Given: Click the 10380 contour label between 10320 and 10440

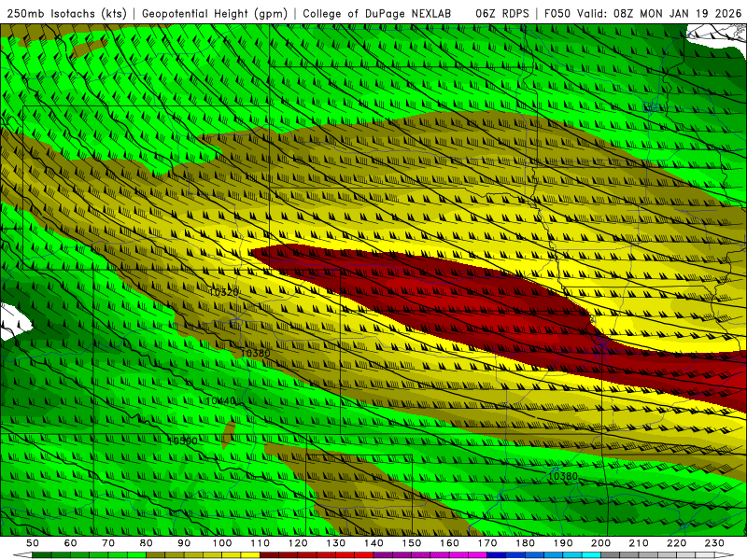Looking at the screenshot, I should click(255, 353).
